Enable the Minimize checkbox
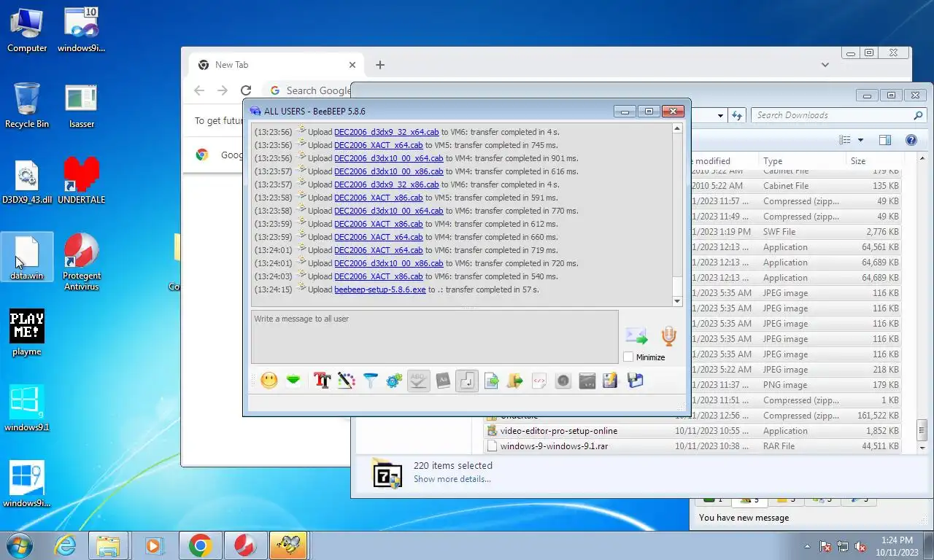The width and height of the screenshot is (934, 560). point(628,357)
